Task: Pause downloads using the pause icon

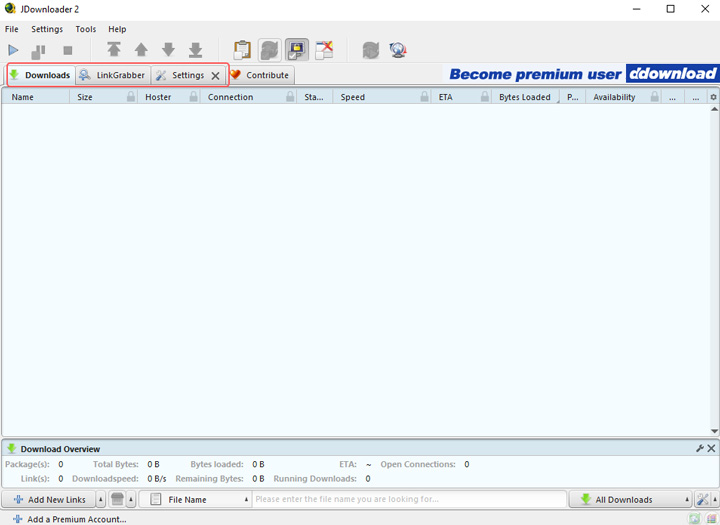Action: click(38, 51)
